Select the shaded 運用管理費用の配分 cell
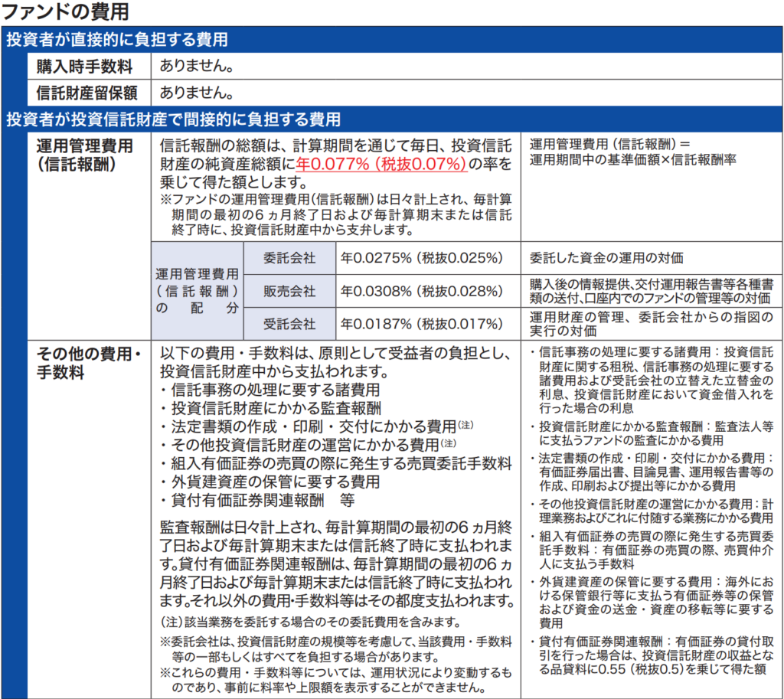The image size is (784, 699). tap(197, 292)
